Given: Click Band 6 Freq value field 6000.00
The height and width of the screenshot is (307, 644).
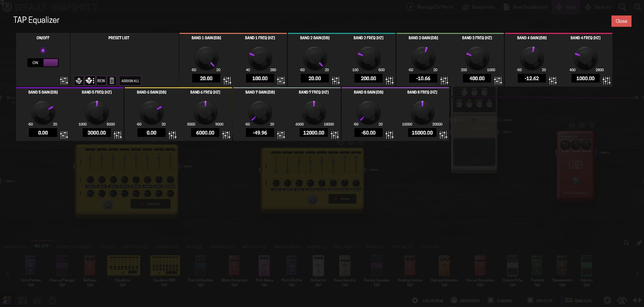Looking at the screenshot, I should pos(205,133).
